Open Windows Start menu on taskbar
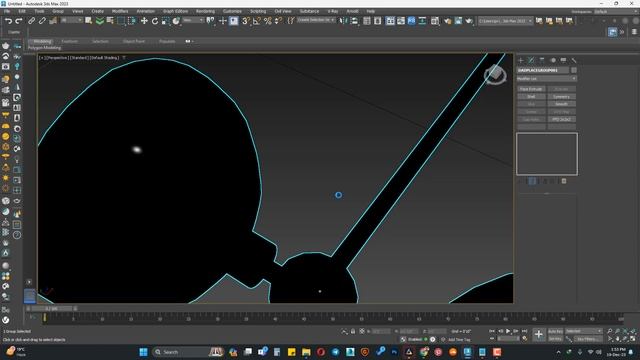 click(x=143, y=352)
